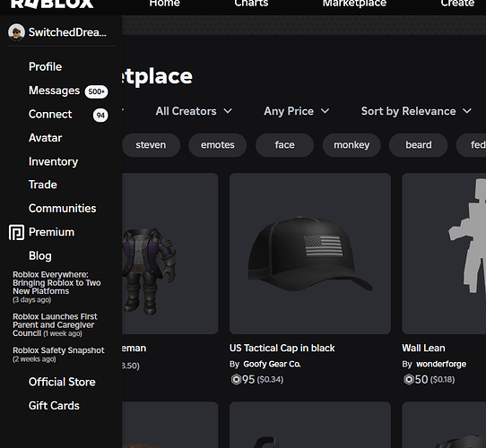Open the Connect 94 notification badge
This screenshot has width=486, height=448.
pyautogui.click(x=100, y=116)
